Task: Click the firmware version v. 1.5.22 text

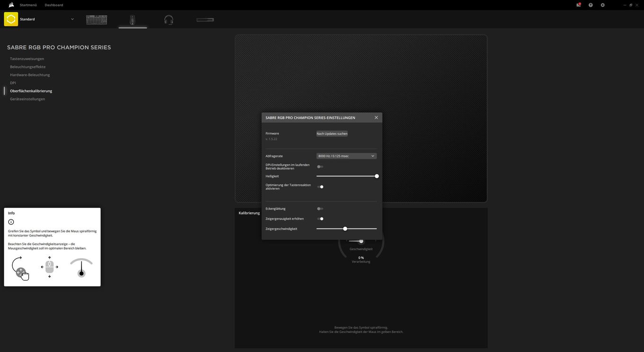Action: (271, 139)
